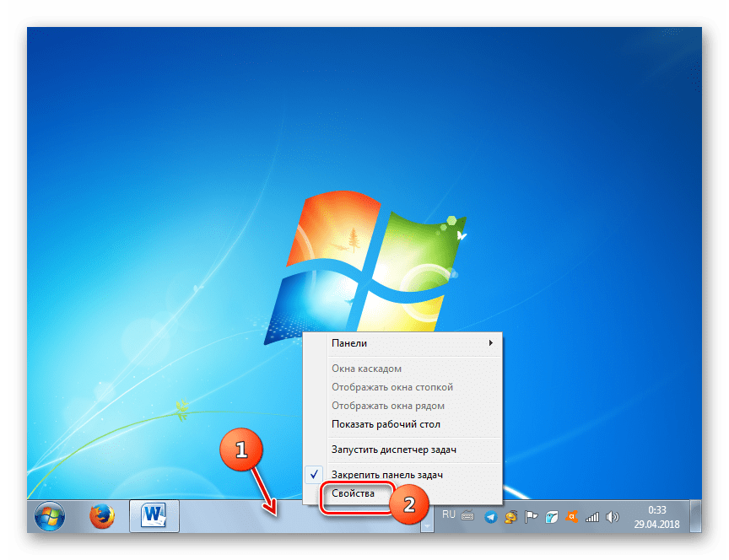The image size is (729, 560).
Task: Click the RU language indicator
Action: point(449,514)
